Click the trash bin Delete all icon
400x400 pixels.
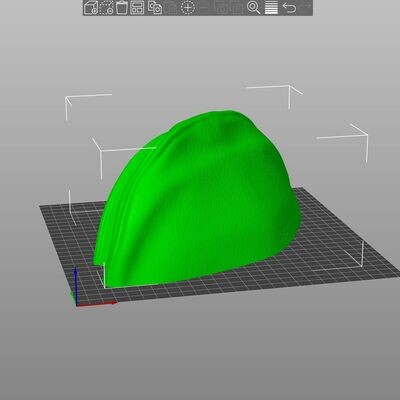(122, 8)
